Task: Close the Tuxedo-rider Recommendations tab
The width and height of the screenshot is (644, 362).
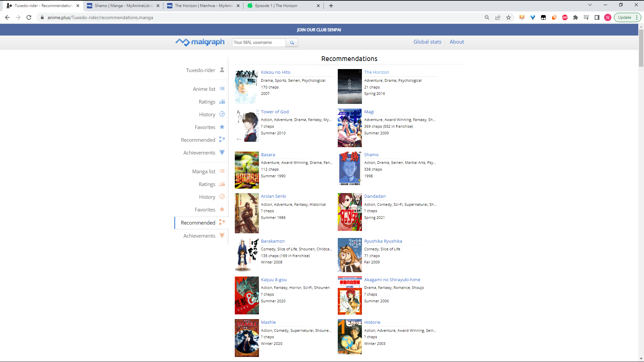Action: click(78, 6)
